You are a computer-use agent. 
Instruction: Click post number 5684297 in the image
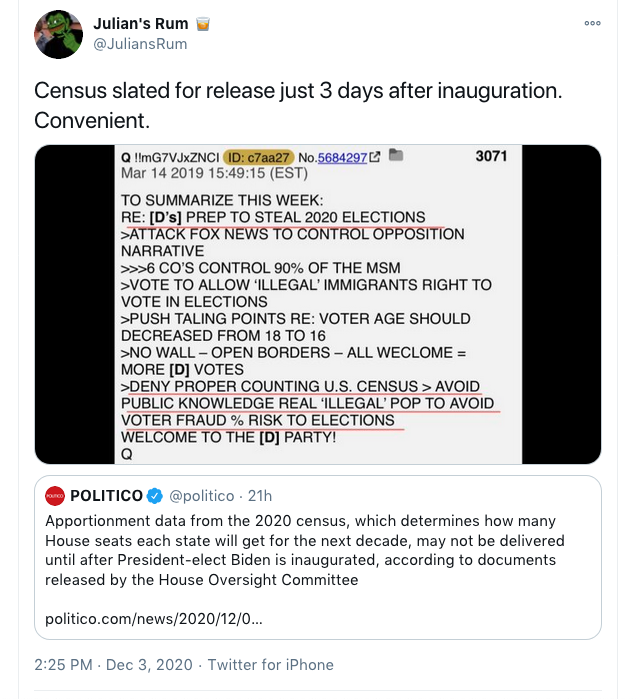click(345, 156)
